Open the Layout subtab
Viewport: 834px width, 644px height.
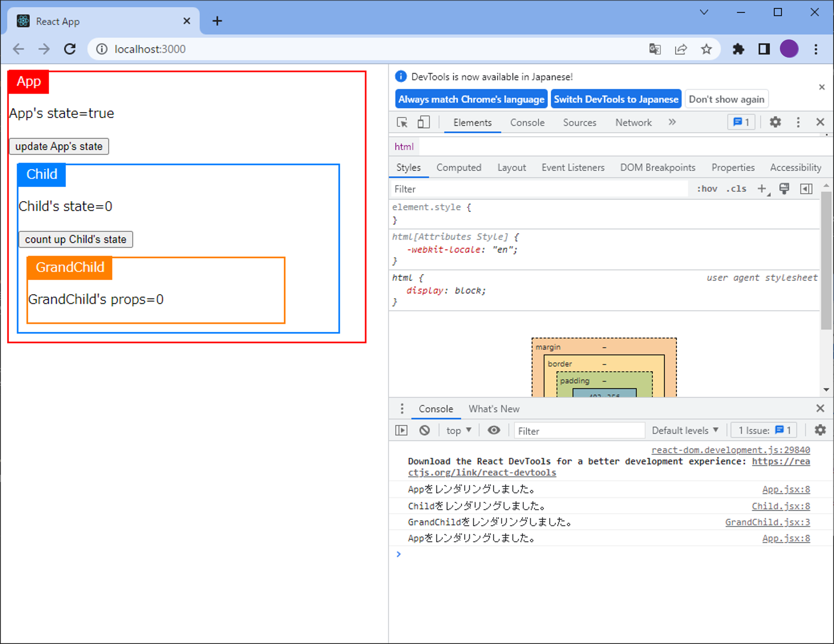pyautogui.click(x=511, y=167)
